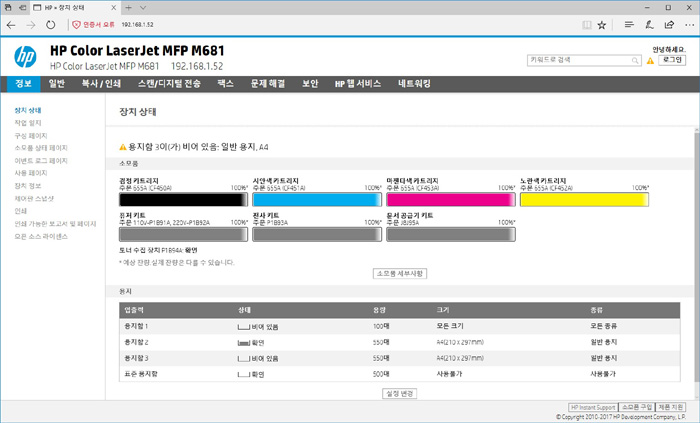
Task: Open 오픈 소스 라이센스 link
Action: (41, 236)
